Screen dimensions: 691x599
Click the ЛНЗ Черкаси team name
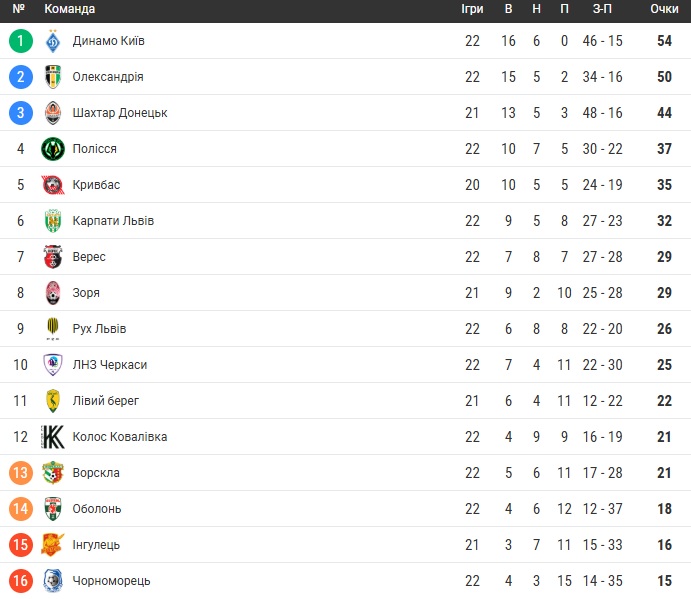[110, 365]
